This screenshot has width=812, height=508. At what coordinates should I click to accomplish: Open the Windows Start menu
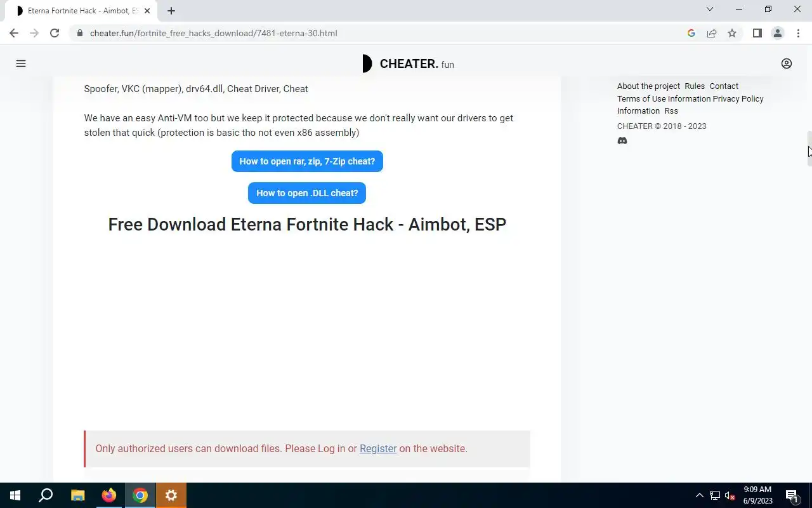tap(15, 495)
